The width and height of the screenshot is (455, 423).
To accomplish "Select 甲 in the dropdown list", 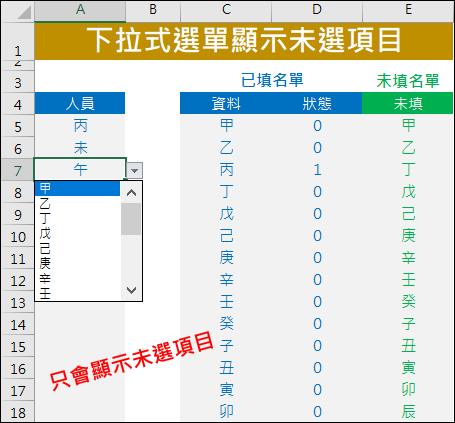I will 77,189.
